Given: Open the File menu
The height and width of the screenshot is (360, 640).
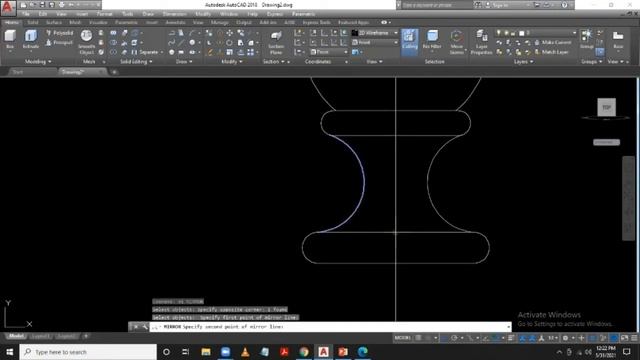Looking at the screenshot, I should pos(25,14).
